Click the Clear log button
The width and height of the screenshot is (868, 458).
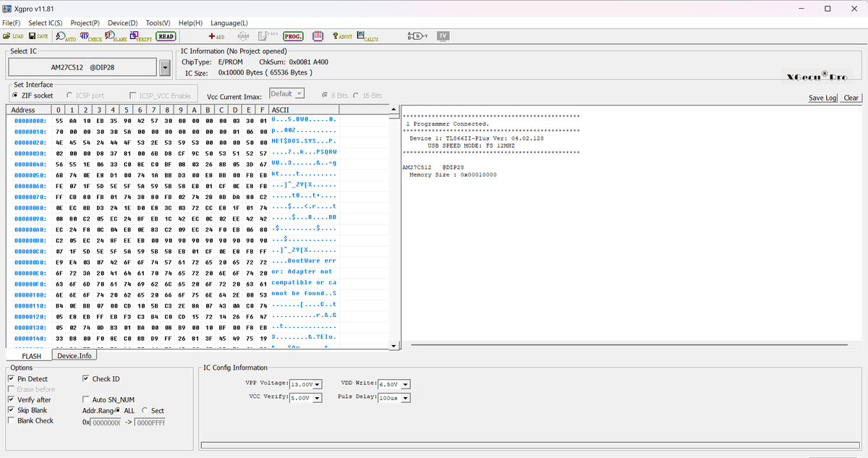[851, 98]
